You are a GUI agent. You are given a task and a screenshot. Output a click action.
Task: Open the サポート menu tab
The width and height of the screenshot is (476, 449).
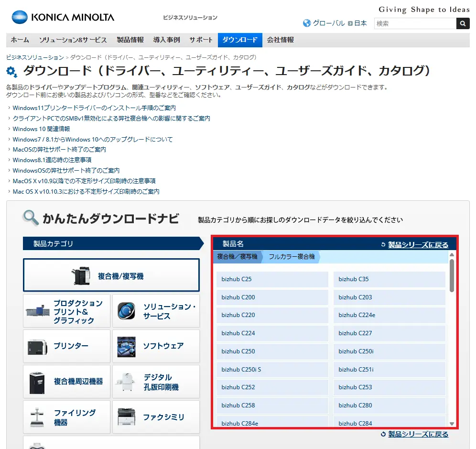pos(201,40)
